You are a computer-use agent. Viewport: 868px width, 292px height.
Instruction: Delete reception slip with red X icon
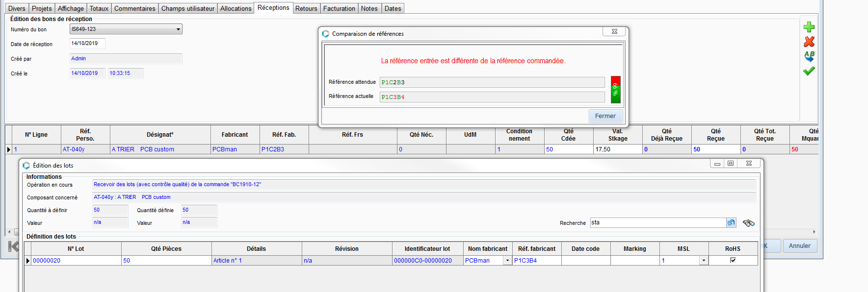click(809, 42)
